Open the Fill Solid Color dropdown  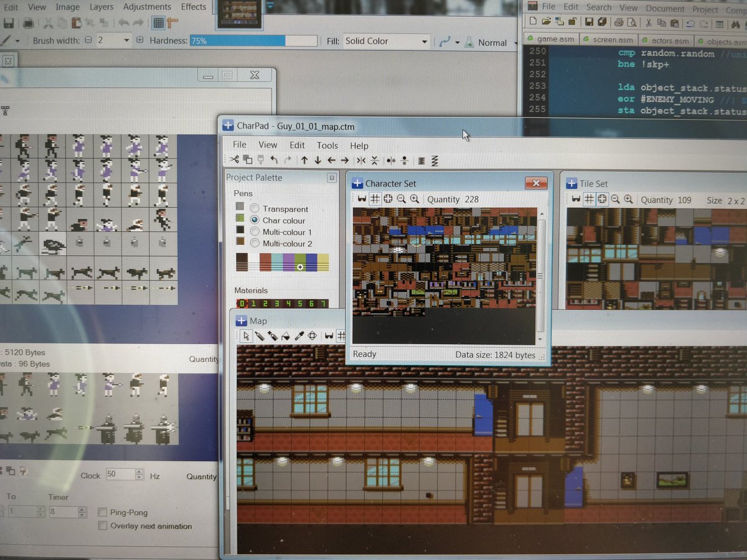pyautogui.click(x=425, y=42)
